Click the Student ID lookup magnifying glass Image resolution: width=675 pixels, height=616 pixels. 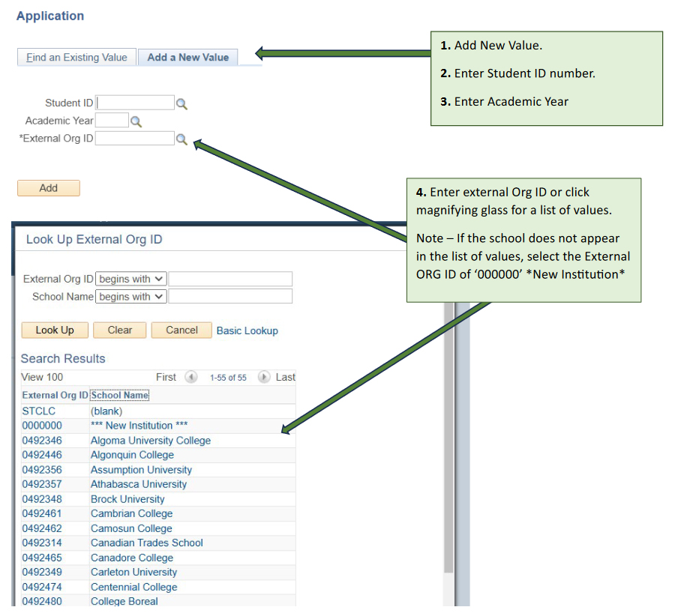pyautogui.click(x=181, y=103)
